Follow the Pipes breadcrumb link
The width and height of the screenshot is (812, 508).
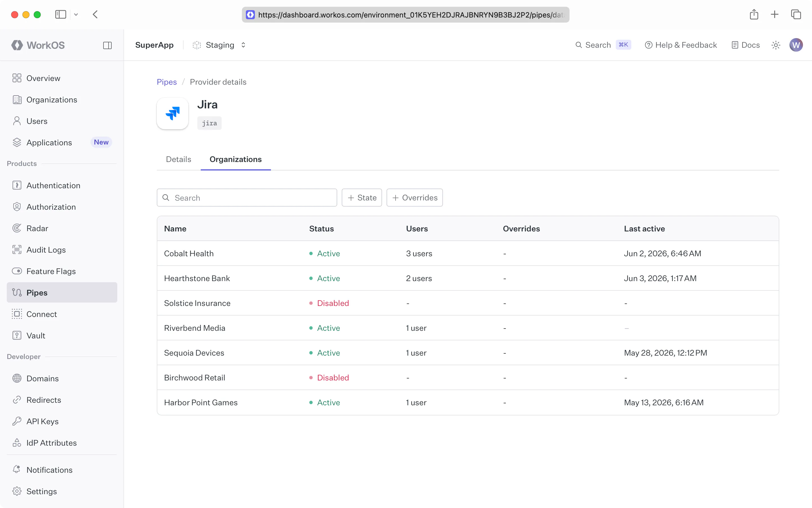click(x=167, y=82)
